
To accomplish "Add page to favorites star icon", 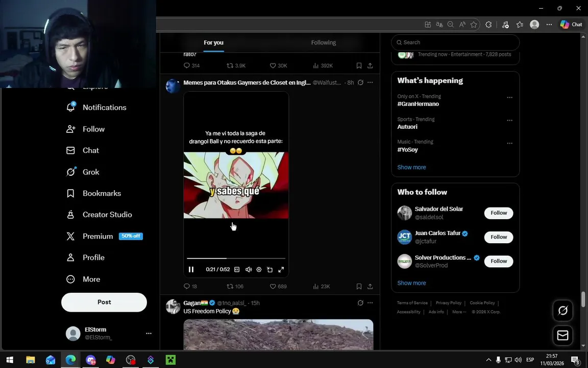I will 474,25.
